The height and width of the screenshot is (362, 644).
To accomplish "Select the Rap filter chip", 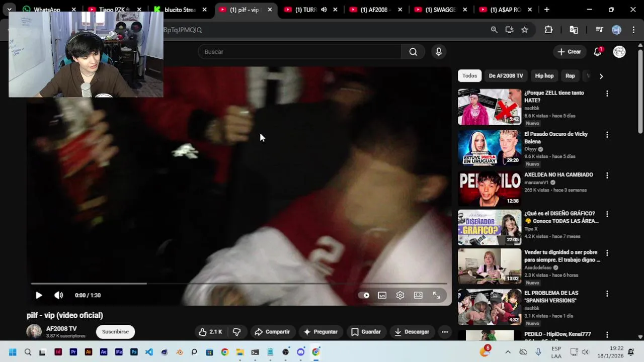I will (x=570, y=76).
